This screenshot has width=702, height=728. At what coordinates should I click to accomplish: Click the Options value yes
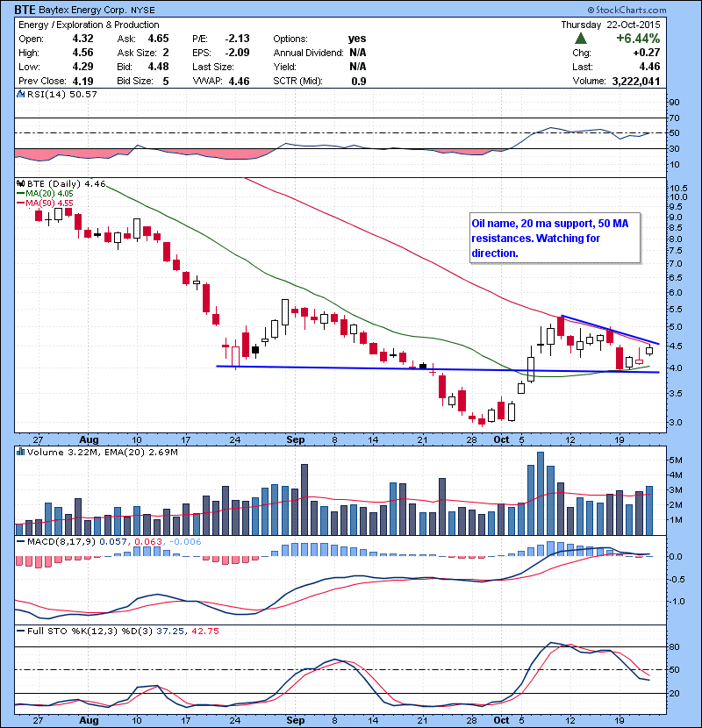click(357, 39)
